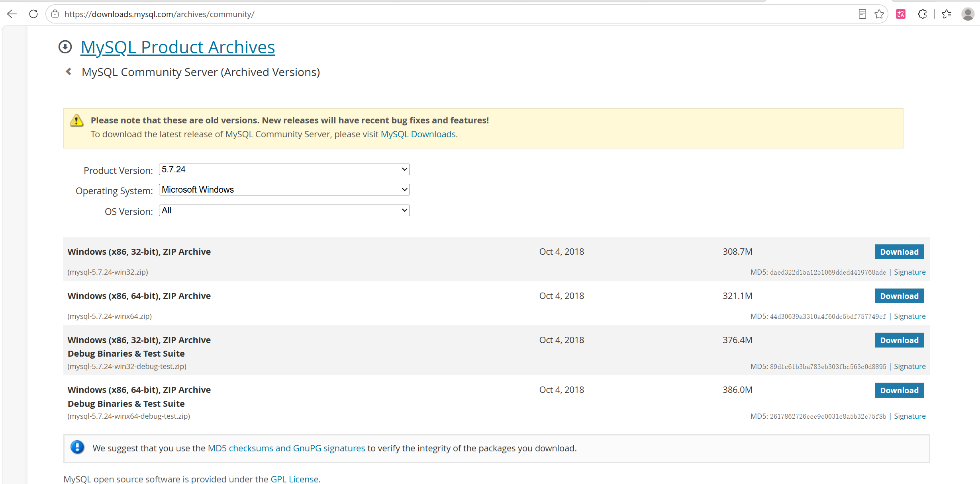
Task: Follow the MySQL Downloads link
Action: point(418,135)
